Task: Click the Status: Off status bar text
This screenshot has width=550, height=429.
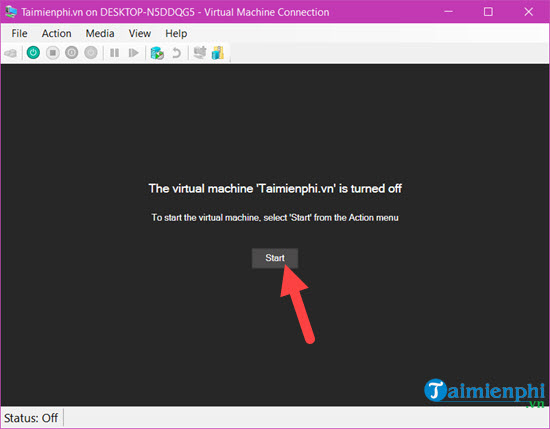Action: [x=31, y=418]
